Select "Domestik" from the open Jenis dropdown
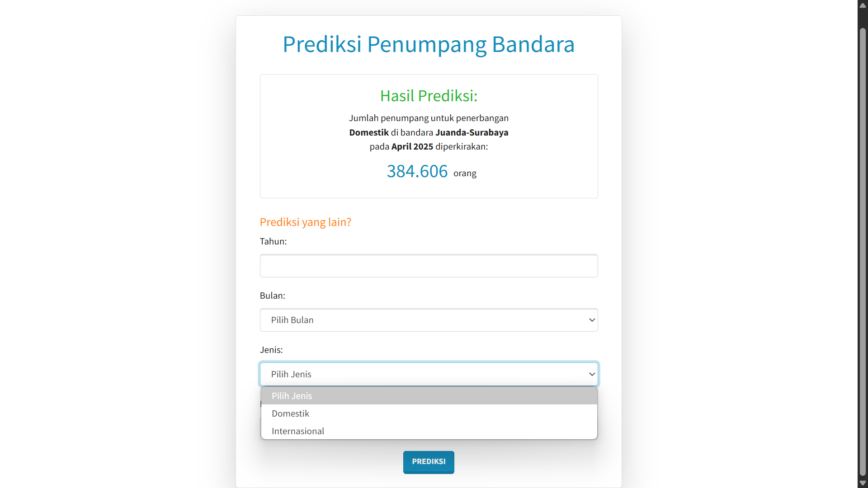 (x=291, y=413)
